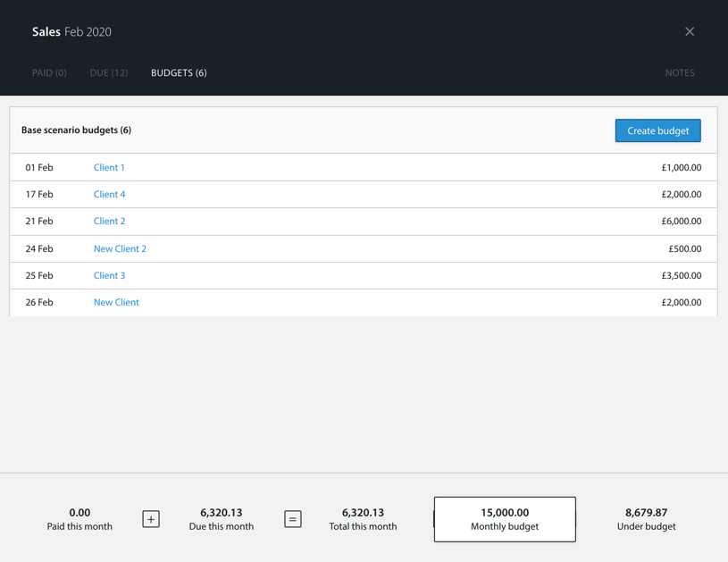Open the Client 2 budget entry
The height and width of the screenshot is (562, 728).
point(109,221)
